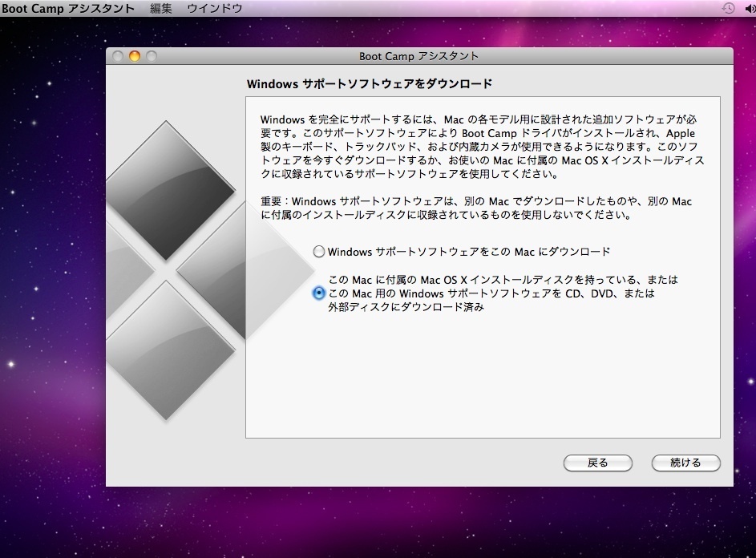Click the intro paragraph starting Windows を完全にサポート
The height and width of the screenshot is (558, 756).
point(482,147)
